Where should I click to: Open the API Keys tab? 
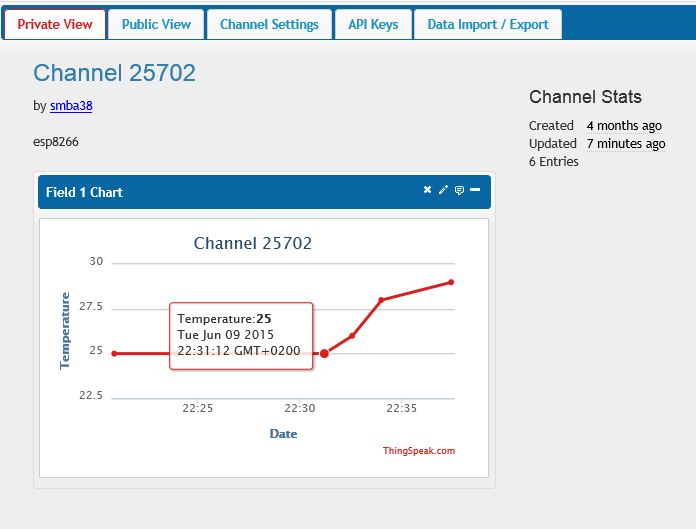[x=372, y=24]
